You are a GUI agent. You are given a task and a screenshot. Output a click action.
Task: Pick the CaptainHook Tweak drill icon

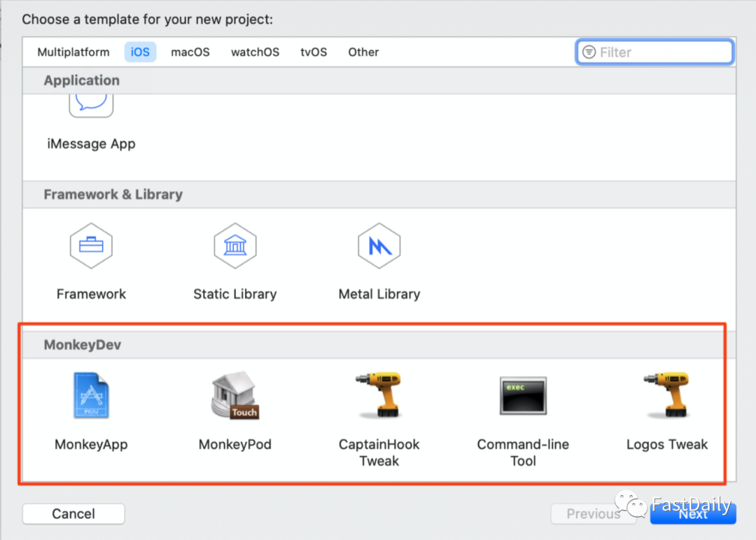379,395
